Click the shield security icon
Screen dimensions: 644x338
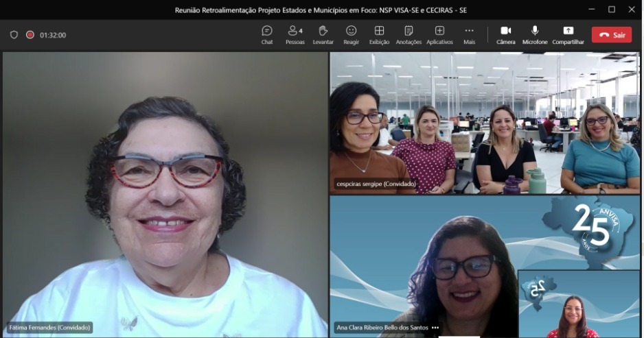point(14,35)
